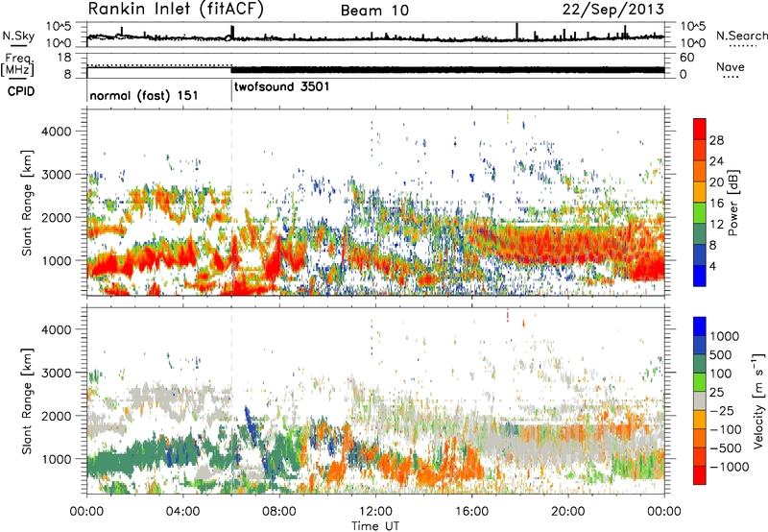Click the "20:00" time tick label
768x532 pixels.
tap(568, 512)
